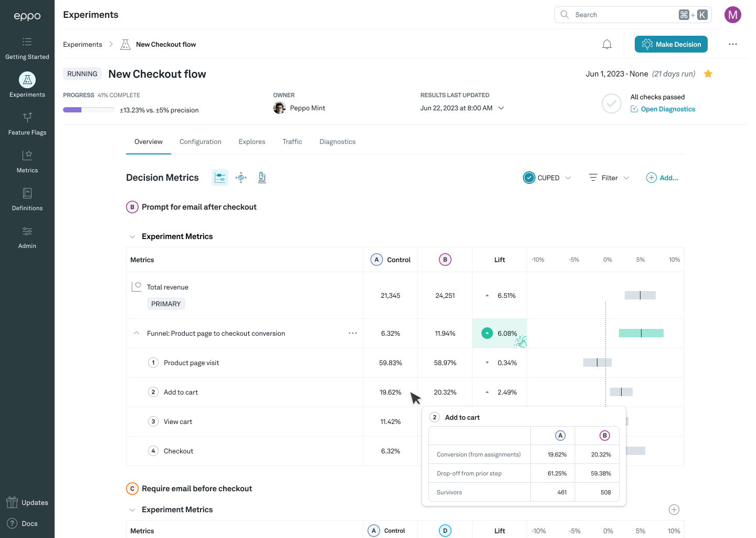
Task: Open Diagnostics link
Action: point(663,109)
